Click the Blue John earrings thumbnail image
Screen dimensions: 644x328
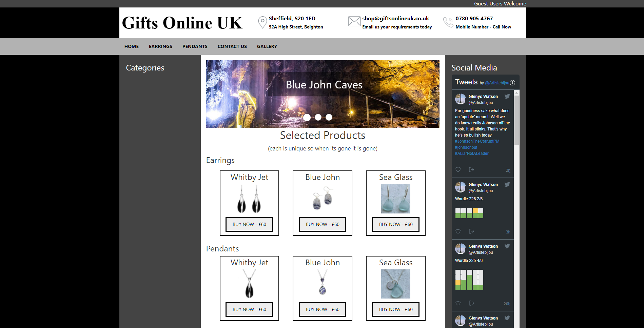[323, 199]
